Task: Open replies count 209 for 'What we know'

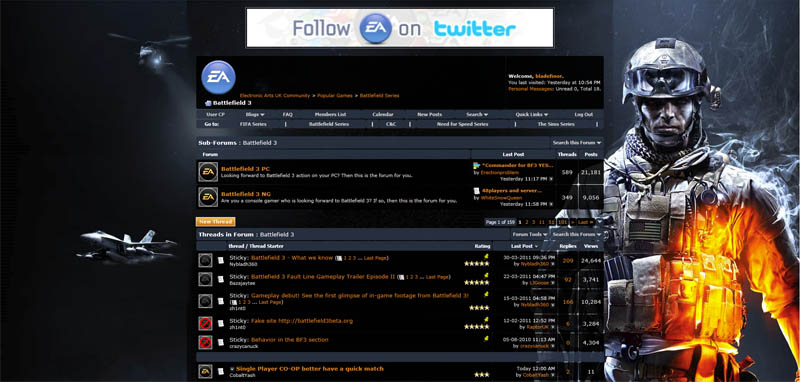Action: (x=568, y=261)
